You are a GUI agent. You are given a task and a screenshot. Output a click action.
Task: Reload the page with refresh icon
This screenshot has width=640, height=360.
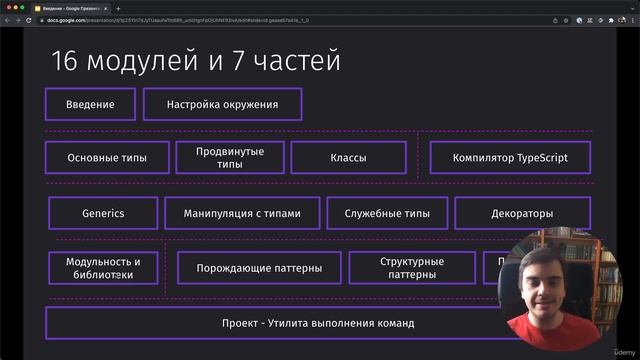29,20
